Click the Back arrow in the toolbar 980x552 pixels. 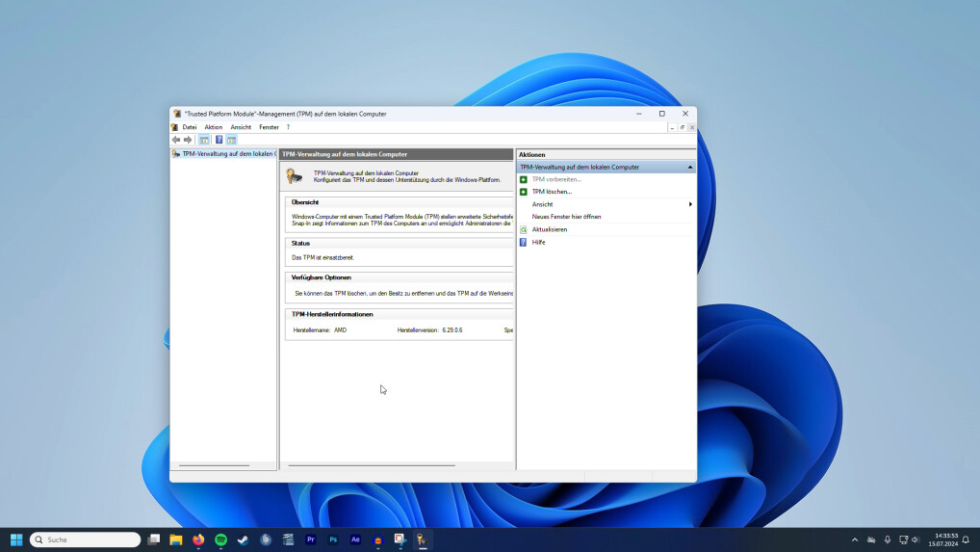(176, 140)
